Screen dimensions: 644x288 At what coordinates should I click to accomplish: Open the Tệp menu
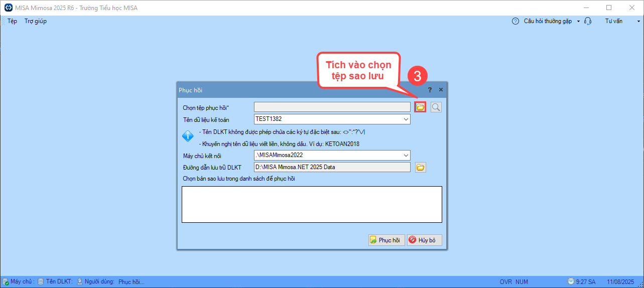pyautogui.click(x=12, y=21)
